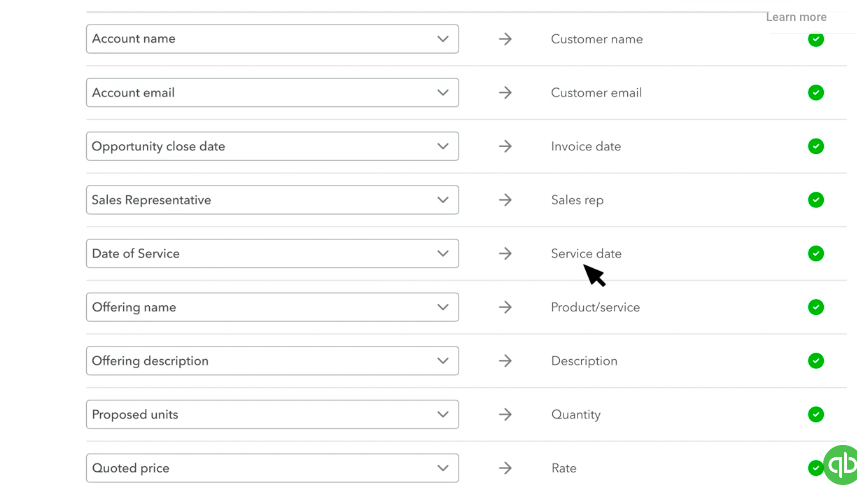Open the Quoted price dropdown
Image resolution: width=857 pixels, height=493 pixels.
click(x=272, y=468)
